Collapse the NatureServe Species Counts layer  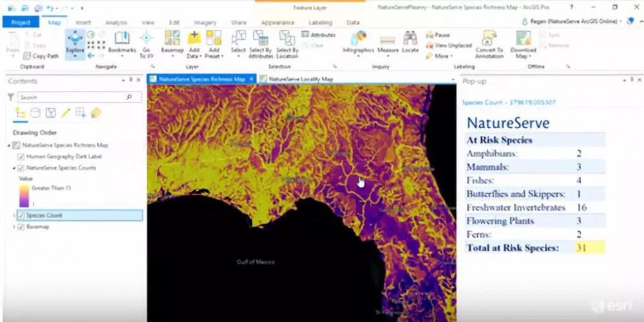pyautogui.click(x=14, y=168)
